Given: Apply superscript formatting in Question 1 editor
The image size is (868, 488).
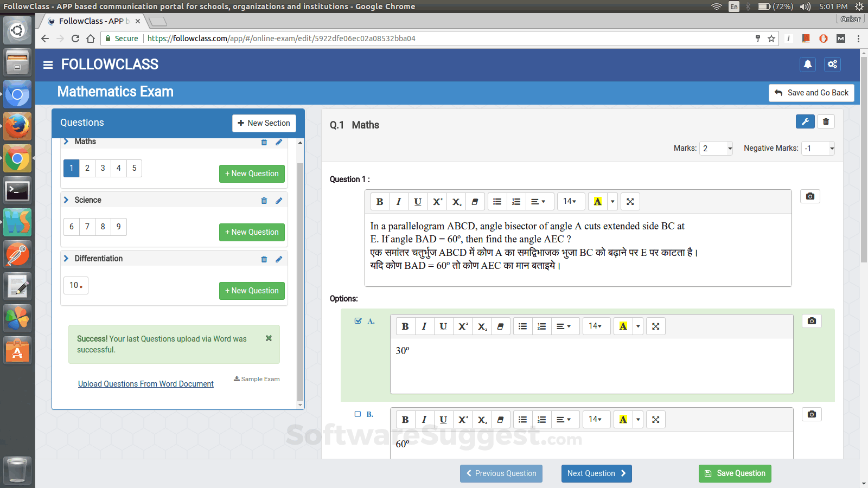Looking at the screenshot, I should (437, 201).
